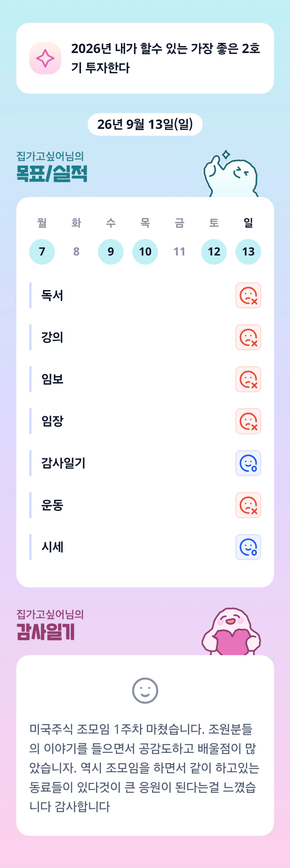Click the 임장 sad face icon
Viewport: 290px width, 868px height.
click(x=248, y=421)
